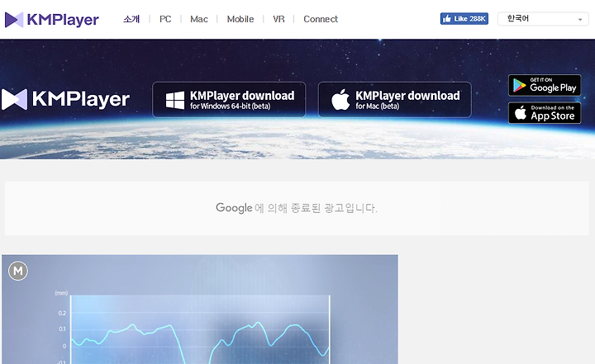Open the Mobile menu item
The width and height of the screenshot is (595, 364).
(x=240, y=19)
